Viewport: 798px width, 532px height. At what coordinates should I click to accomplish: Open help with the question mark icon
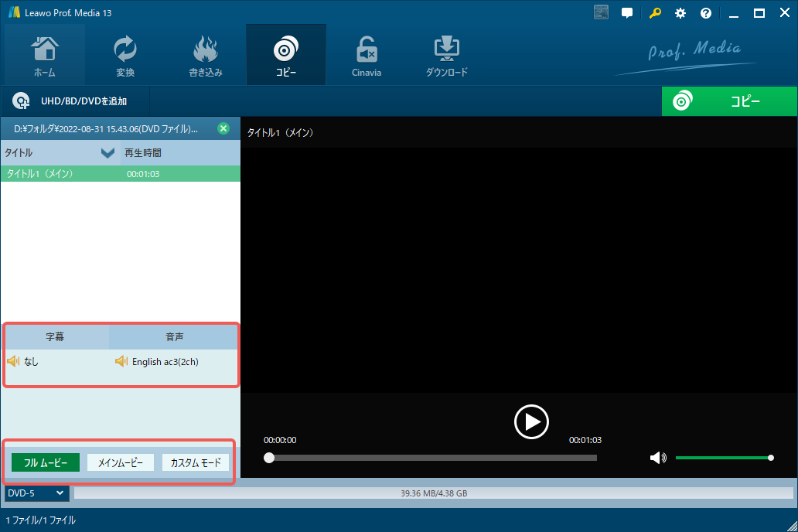[x=706, y=13]
